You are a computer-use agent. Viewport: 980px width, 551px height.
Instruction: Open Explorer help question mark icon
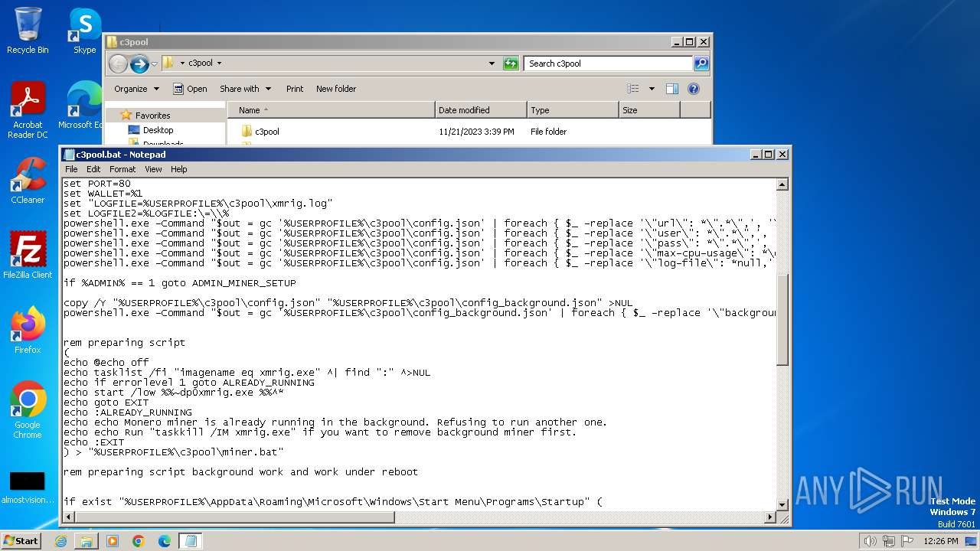click(694, 89)
